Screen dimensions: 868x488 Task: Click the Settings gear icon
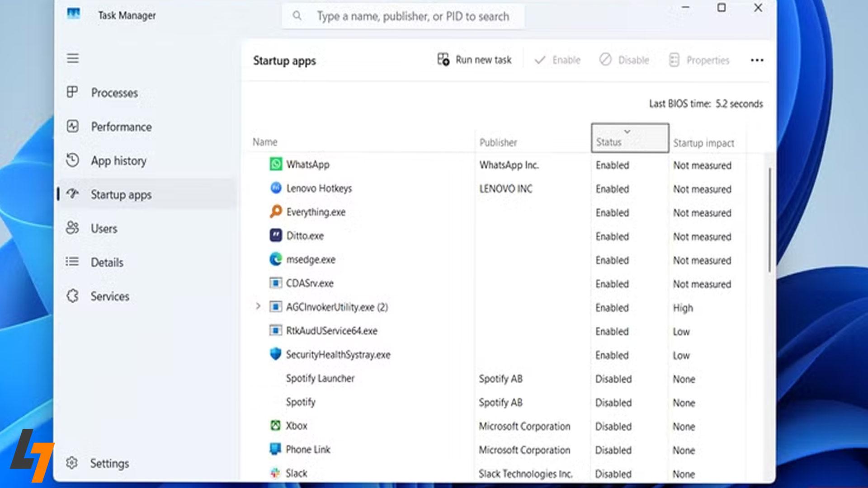(72, 463)
